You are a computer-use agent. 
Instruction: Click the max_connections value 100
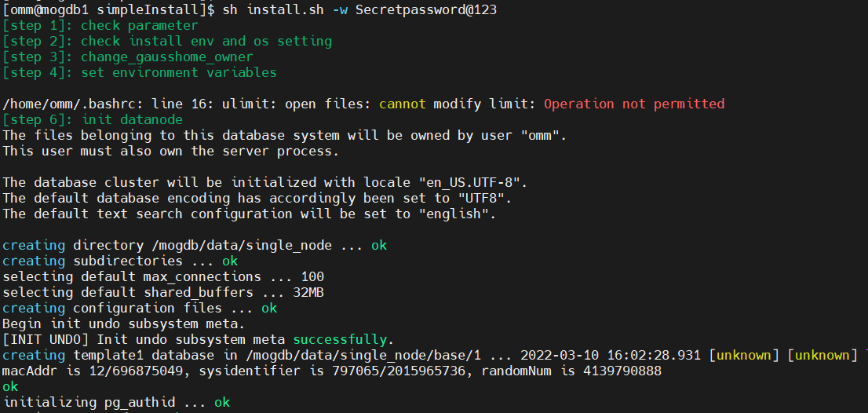(x=312, y=276)
